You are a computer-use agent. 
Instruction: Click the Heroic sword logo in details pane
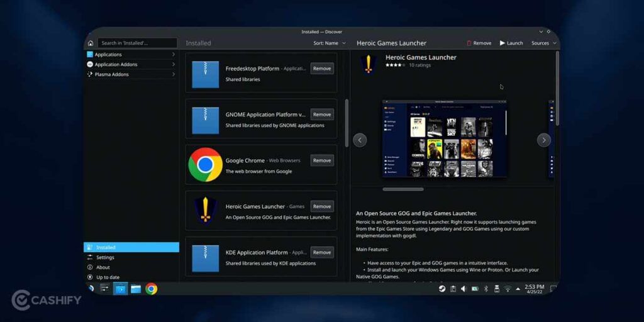click(x=369, y=65)
